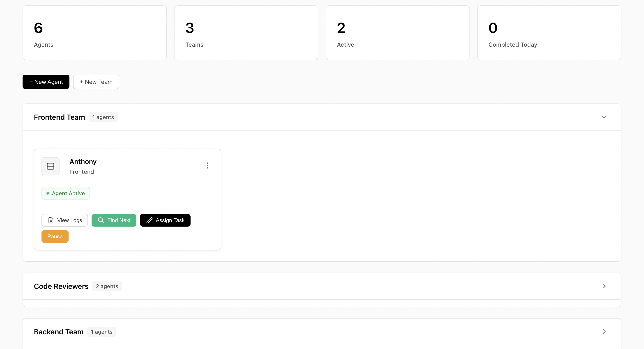Screen dimensions: 644x349
Task: Click the Agents count card
Action: click(94, 33)
